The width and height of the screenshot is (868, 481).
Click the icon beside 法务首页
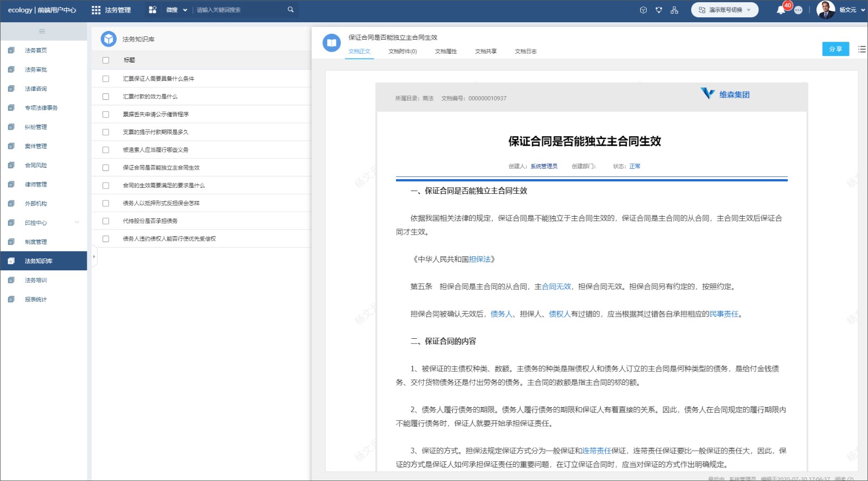click(11, 50)
